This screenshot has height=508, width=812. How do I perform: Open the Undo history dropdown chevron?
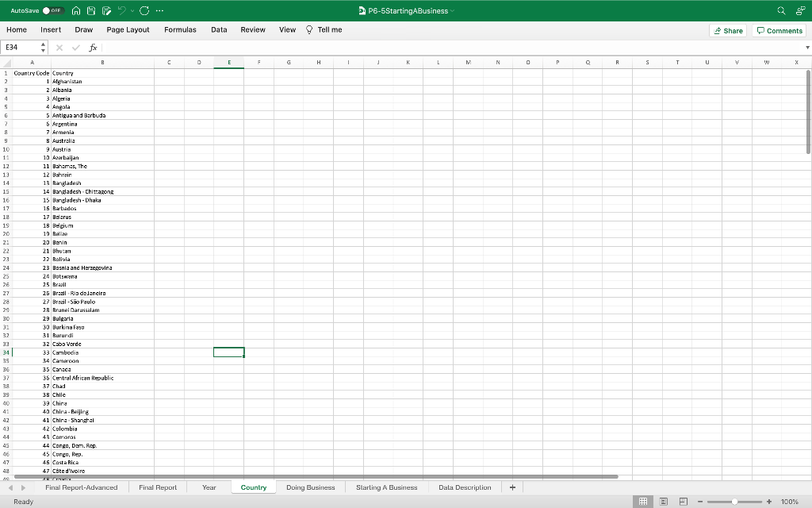coord(132,10)
